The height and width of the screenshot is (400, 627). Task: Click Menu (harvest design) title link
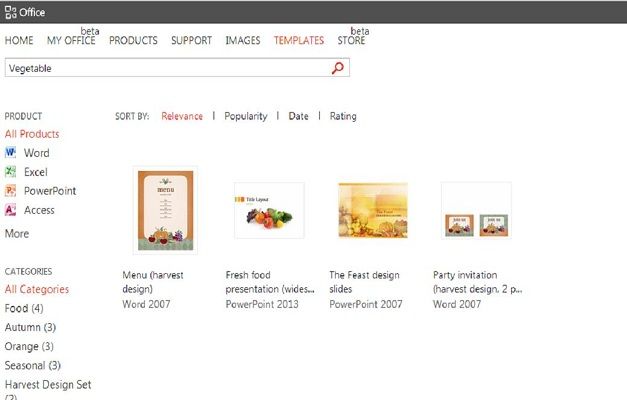tap(153, 282)
